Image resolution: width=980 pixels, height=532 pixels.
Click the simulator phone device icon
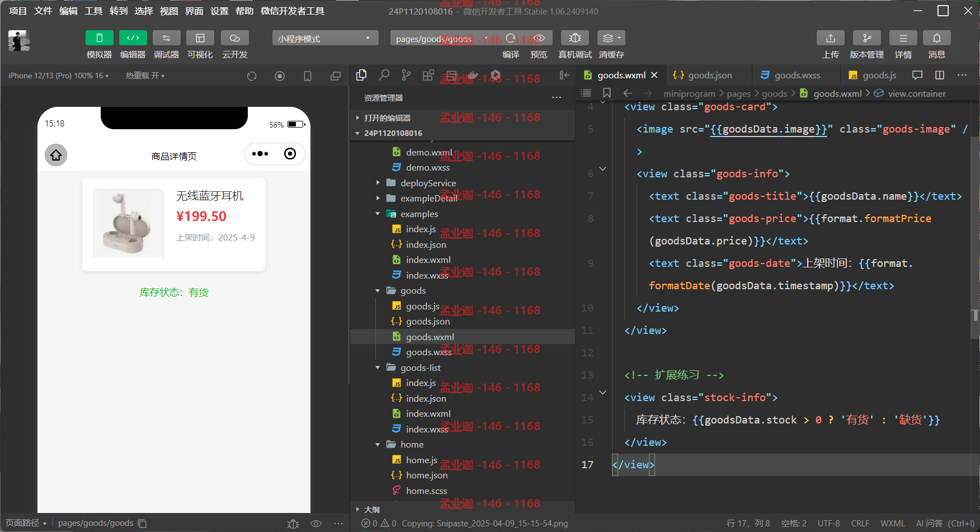pos(308,76)
